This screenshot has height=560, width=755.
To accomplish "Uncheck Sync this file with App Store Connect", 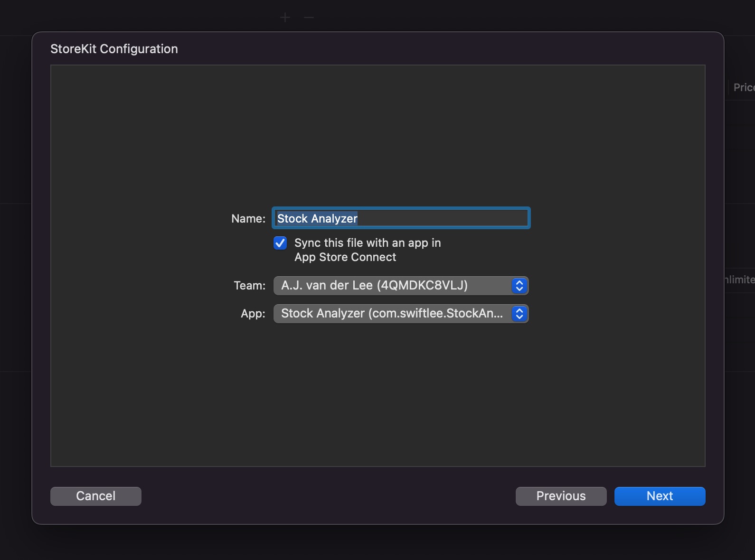I will coord(280,243).
